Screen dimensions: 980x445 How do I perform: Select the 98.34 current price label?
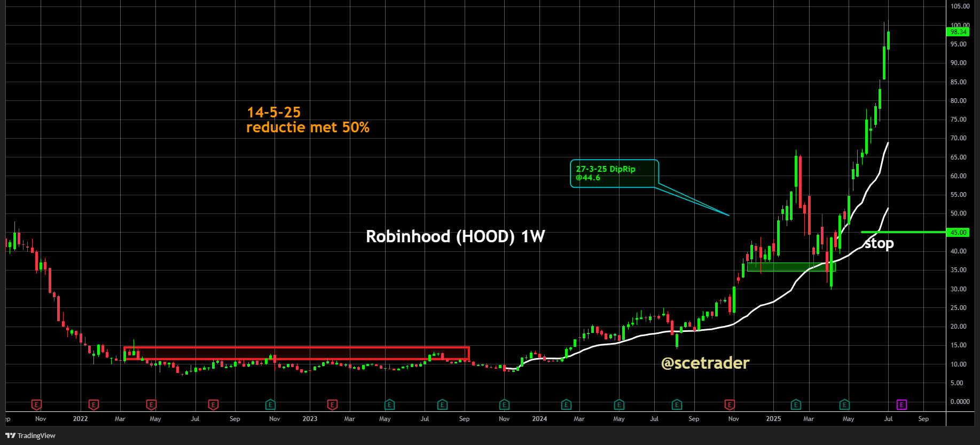(958, 32)
